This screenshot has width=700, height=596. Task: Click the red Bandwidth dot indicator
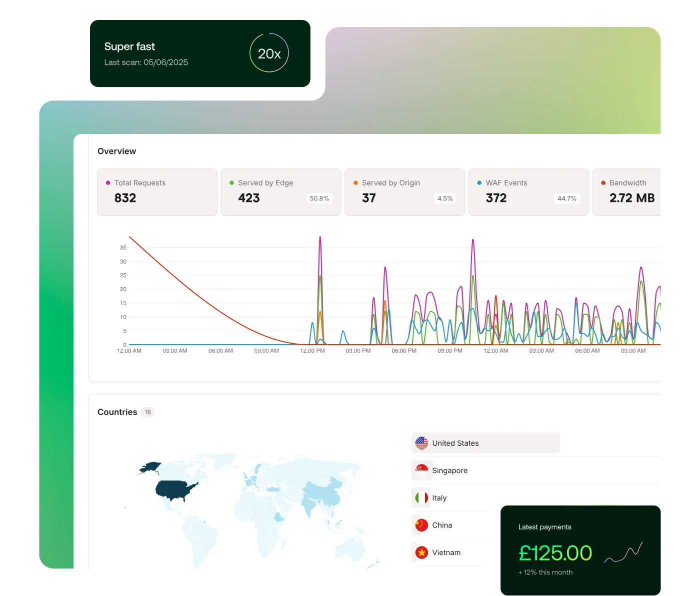[x=603, y=183]
